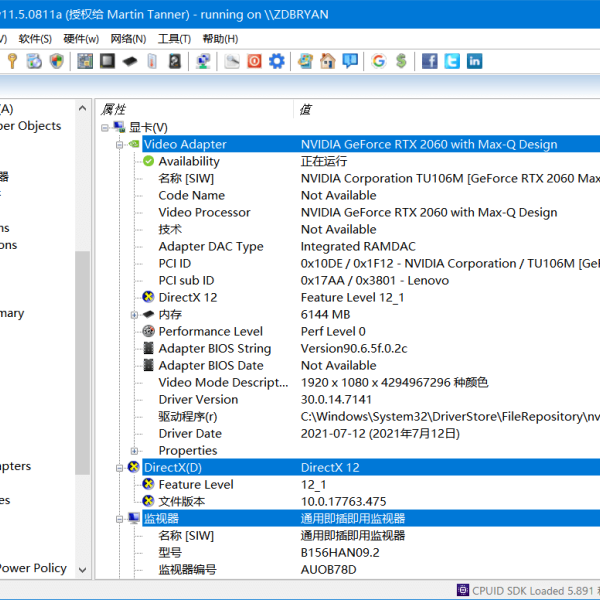Click the 30.0.14.7141 driver version value
The image size is (600, 600).
coord(336,399)
